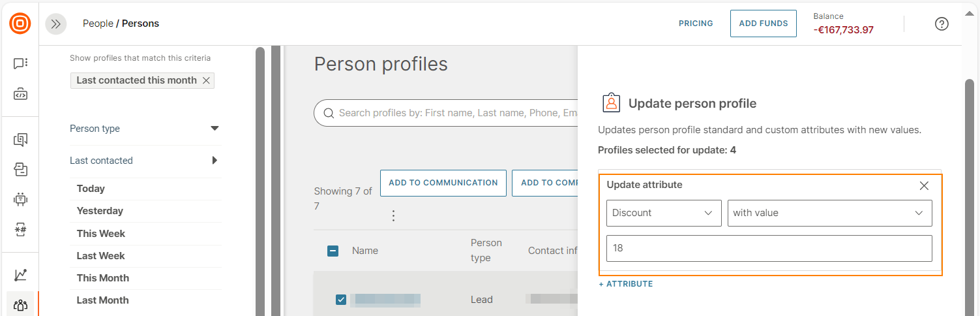Close the Update attribute card
Screen dimensions: 980x316
[924, 185]
